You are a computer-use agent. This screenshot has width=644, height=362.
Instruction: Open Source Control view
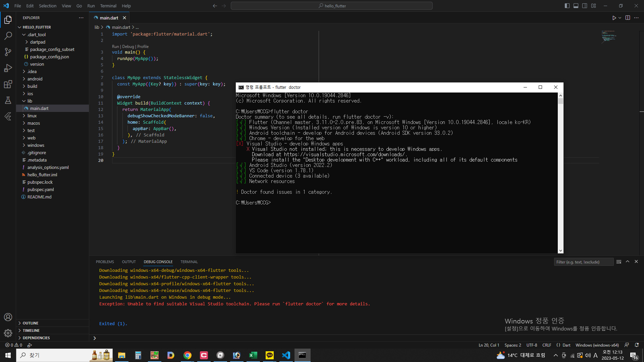click(x=8, y=52)
